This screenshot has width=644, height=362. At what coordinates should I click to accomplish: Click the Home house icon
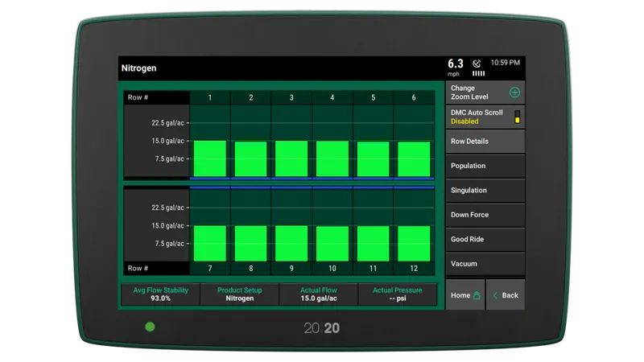point(477,295)
